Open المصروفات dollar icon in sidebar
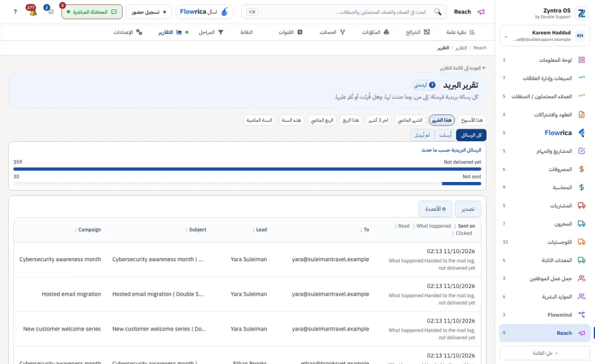595x364 pixels. (x=581, y=169)
